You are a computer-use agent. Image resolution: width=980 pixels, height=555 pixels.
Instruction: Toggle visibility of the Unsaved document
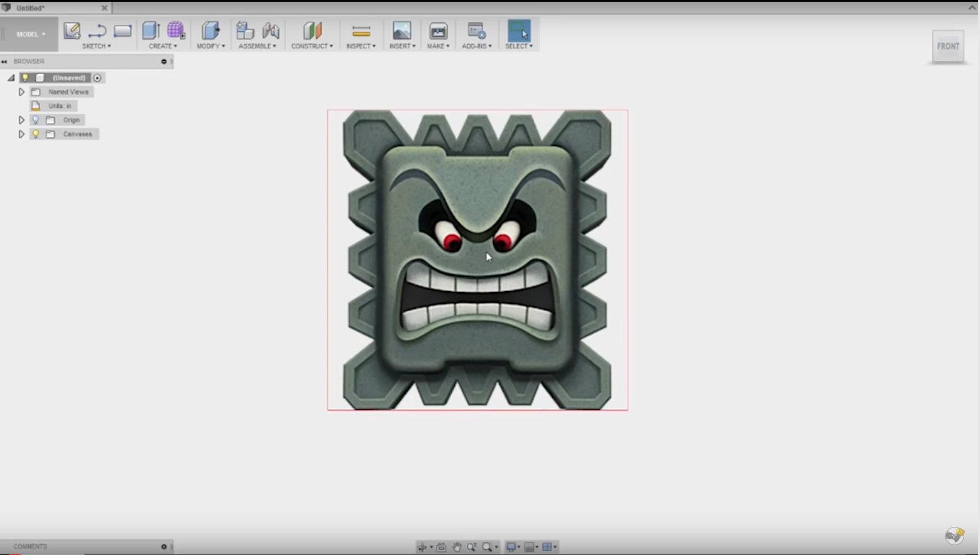25,77
